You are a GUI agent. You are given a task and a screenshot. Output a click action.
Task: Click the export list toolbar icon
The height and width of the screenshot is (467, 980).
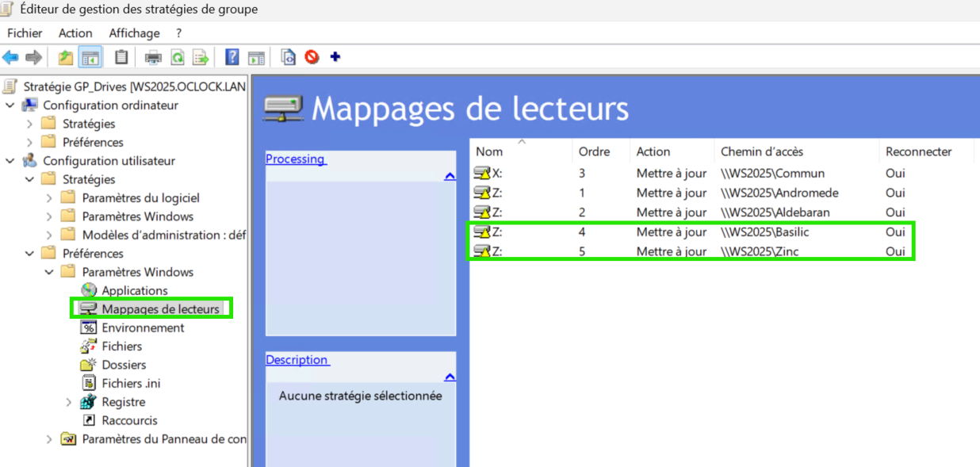(x=201, y=57)
